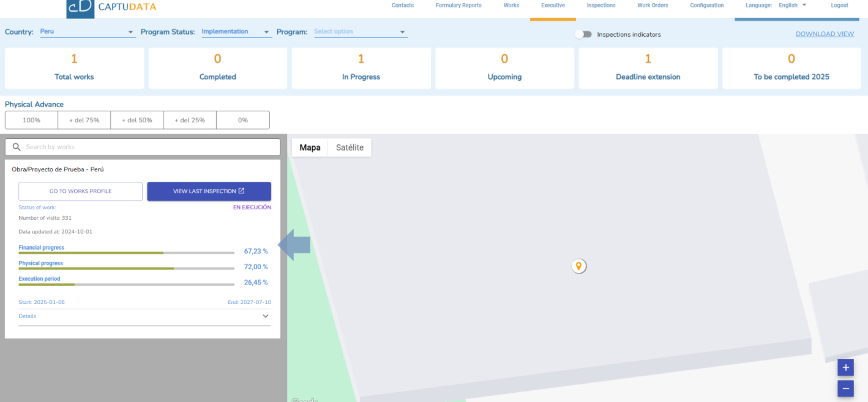Image resolution: width=868 pixels, height=402 pixels.
Task: Go to the Inspections menu item
Action: [x=600, y=6]
